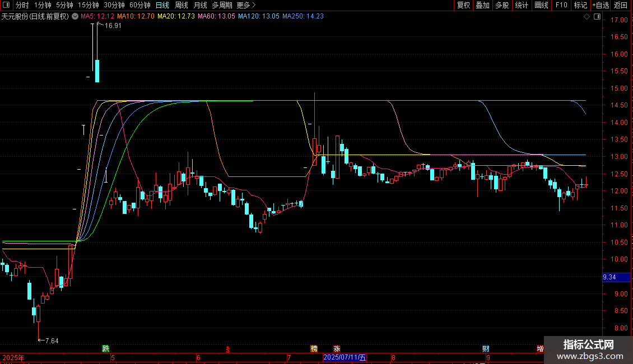This screenshot has width=633, height=364.
Task: Click the MA5: 12.12 indicator label
Action: click(x=97, y=16)
